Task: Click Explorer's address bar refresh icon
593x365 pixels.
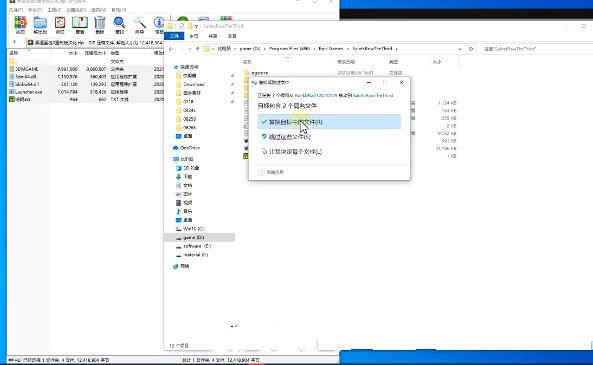Action: coord(471,49)
